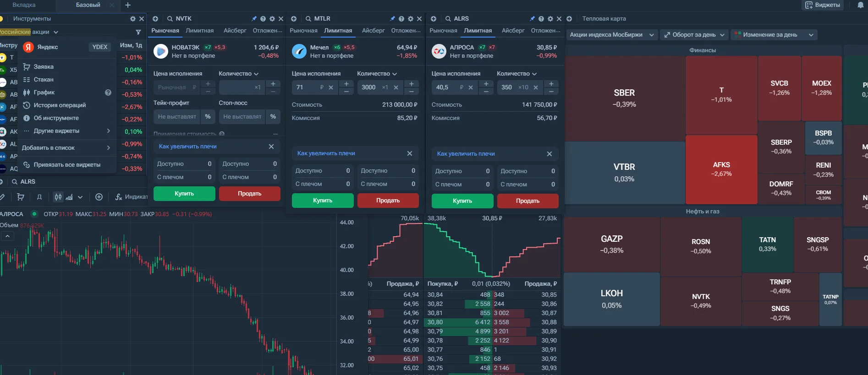Image resolution: width=868 pixels, height=375 pixels.
Task: Click the link-group icon of MTLR widget
Action: click(294, 19)
